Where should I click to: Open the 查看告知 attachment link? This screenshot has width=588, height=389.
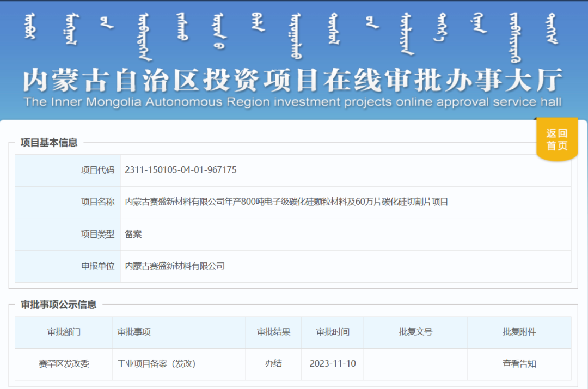point(519,364)
